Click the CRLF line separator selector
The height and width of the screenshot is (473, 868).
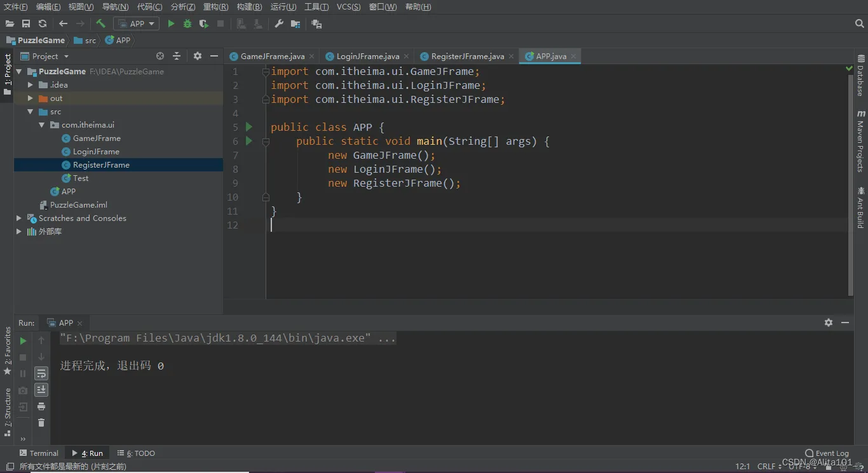click(769, 466)
